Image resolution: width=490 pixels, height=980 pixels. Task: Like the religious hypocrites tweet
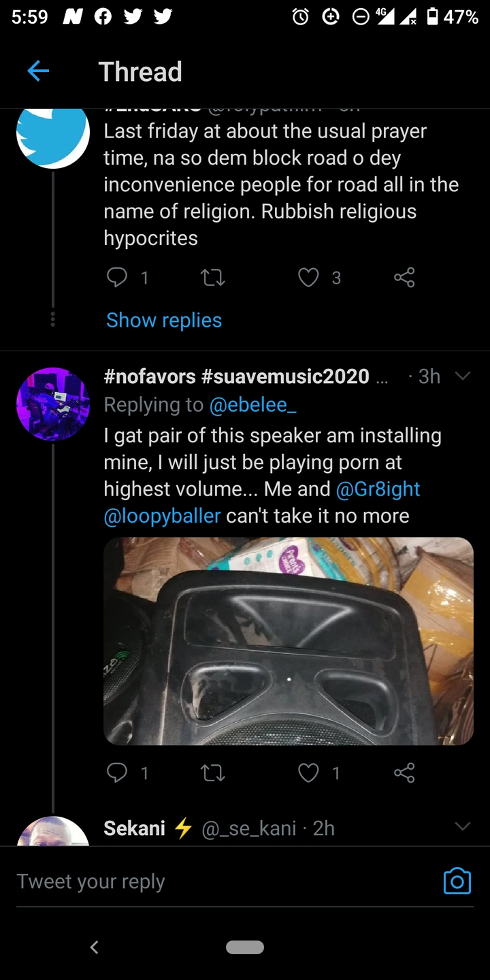coord(309,277)
